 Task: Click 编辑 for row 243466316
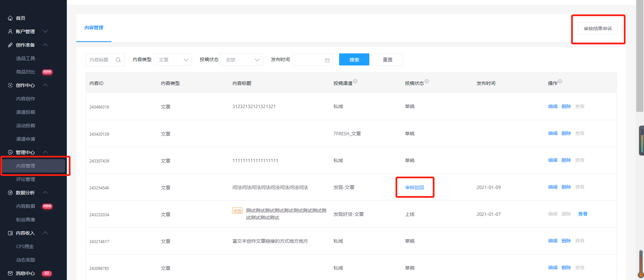tap(553, 106)
